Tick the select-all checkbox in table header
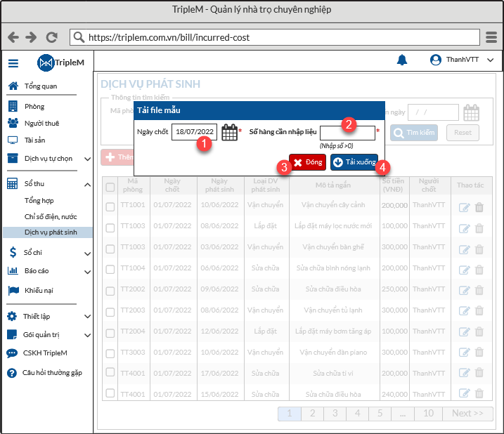 (x=110, y=187)
